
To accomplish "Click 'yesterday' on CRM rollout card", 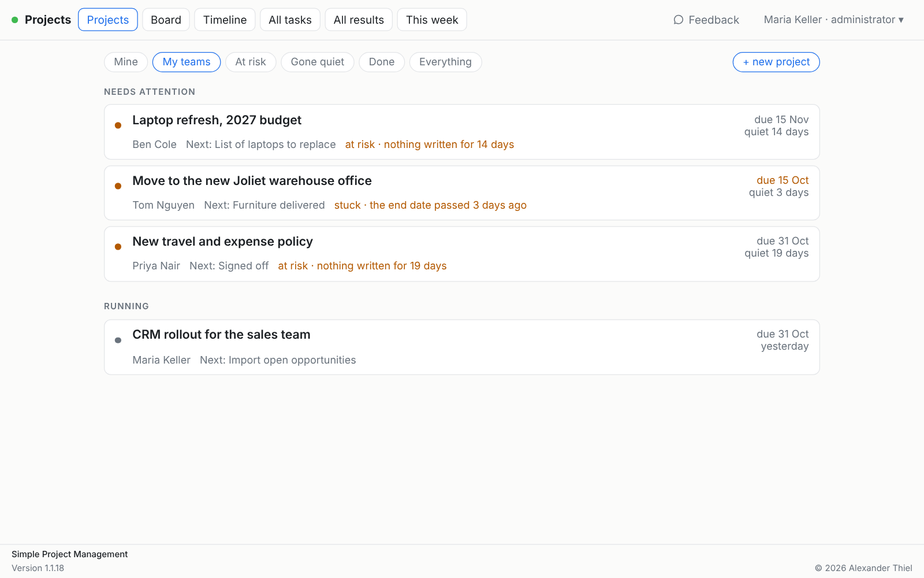I will point(784,346).
